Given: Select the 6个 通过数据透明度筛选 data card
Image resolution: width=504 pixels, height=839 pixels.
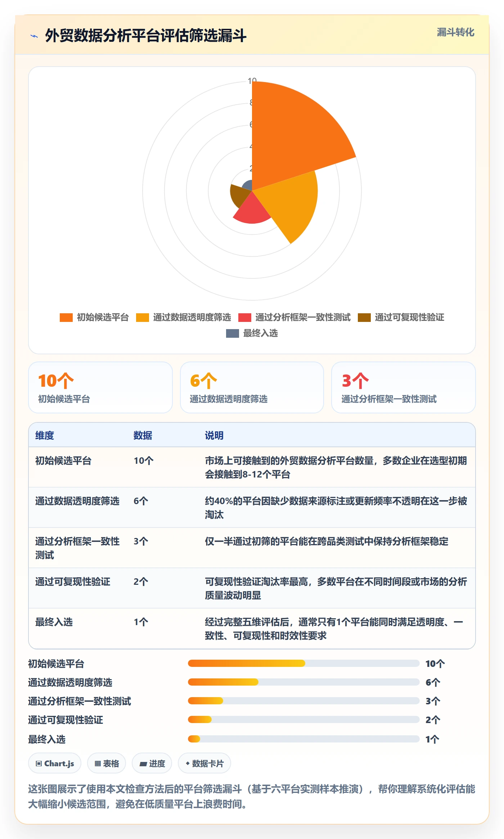Looking at the screenshot, I should tap(252, 387).
